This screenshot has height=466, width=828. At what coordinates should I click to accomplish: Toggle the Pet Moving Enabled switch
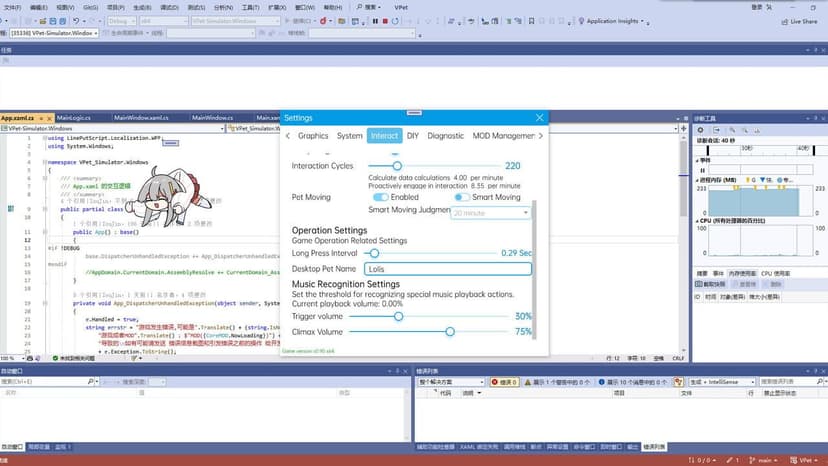[380, 197]
